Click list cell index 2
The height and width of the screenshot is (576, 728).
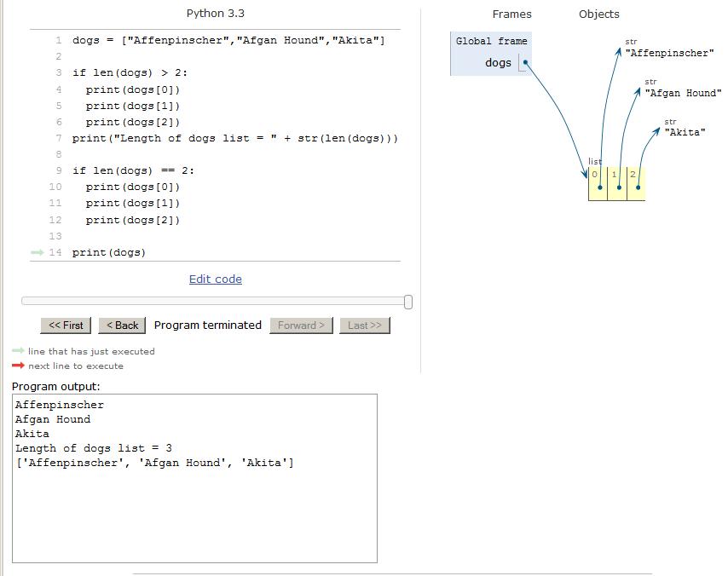click(x=636, y=183)
